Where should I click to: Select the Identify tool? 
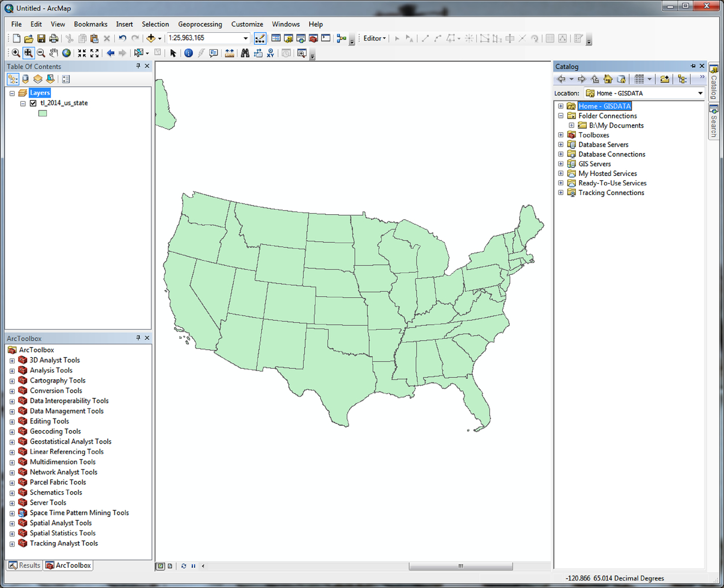point(189,53)
